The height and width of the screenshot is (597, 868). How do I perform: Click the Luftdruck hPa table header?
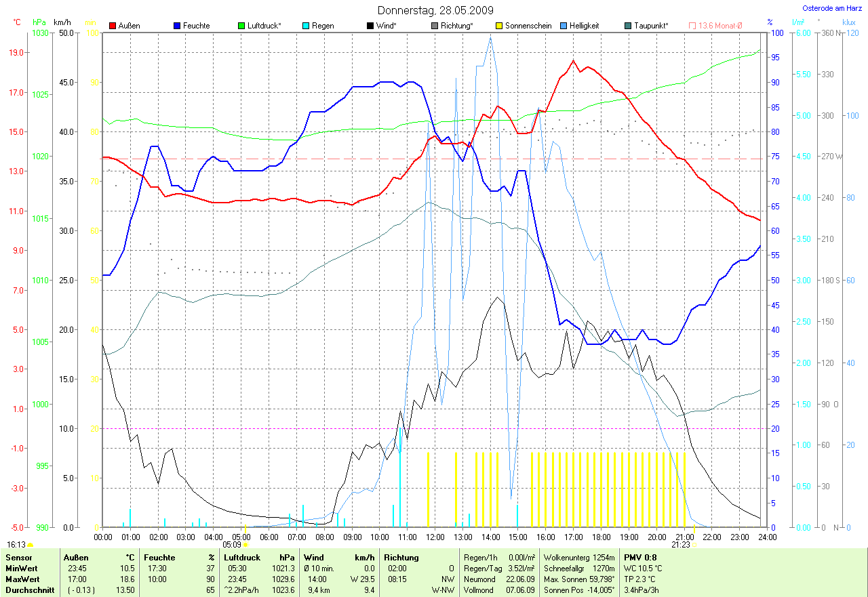point(259,557)
